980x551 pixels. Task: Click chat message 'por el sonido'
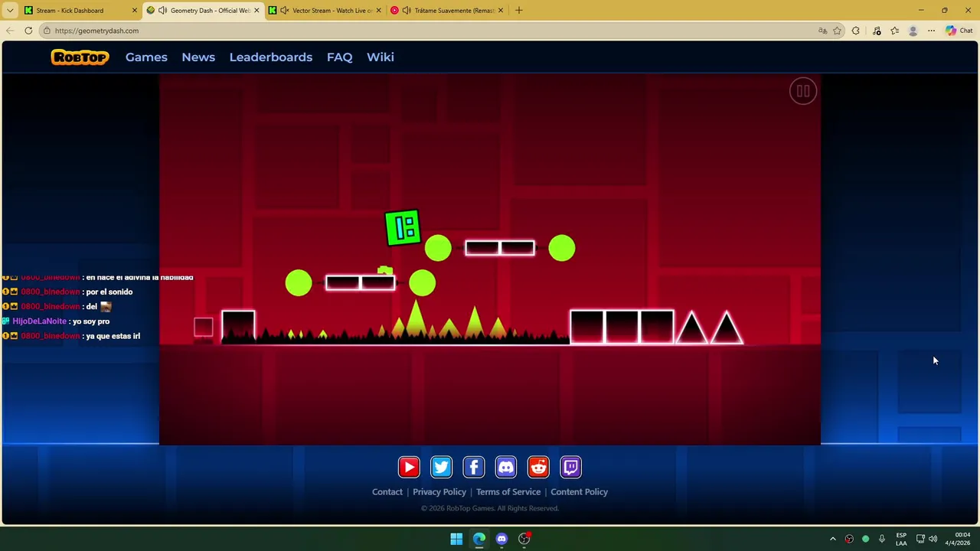(x=109, y=292)
